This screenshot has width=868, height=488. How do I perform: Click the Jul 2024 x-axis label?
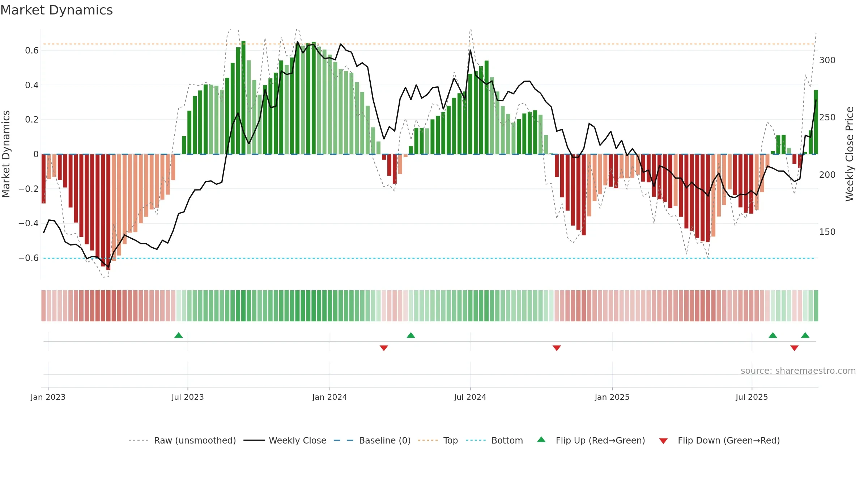470,397
